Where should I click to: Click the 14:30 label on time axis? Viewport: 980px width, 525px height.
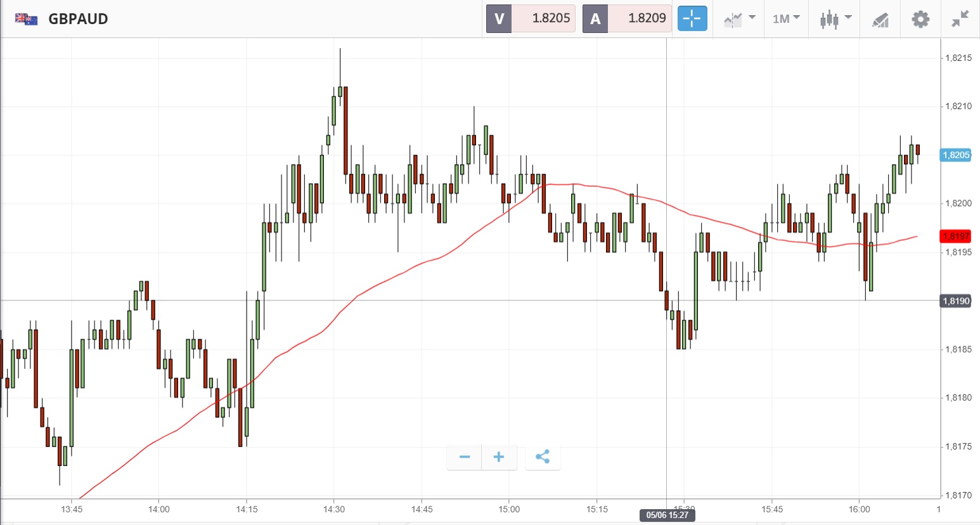pos(334,509)
